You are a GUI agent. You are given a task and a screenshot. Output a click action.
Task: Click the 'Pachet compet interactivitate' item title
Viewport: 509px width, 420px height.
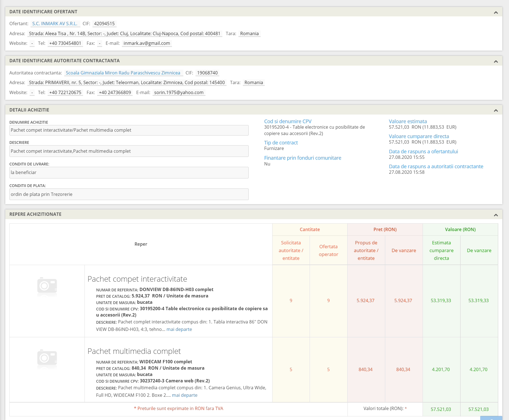point(137,279)
